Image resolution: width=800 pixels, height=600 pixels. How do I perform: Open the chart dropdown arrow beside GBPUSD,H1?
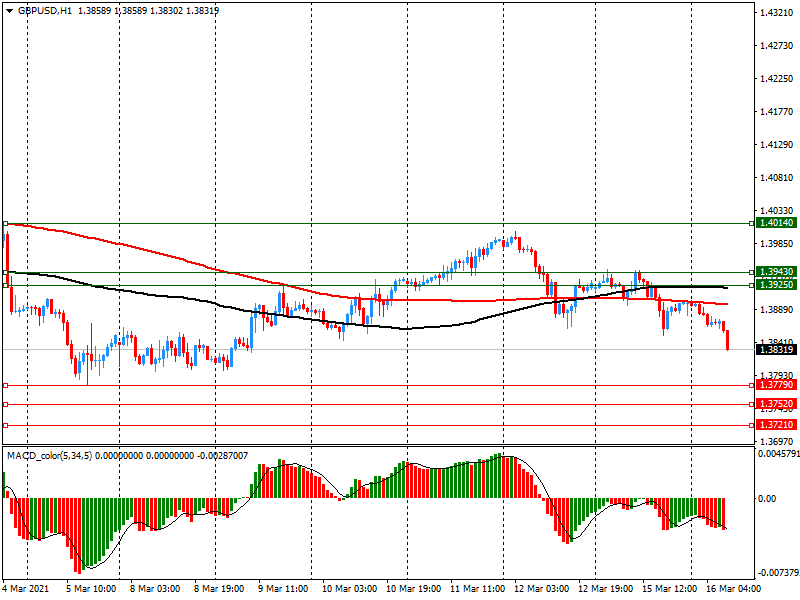point(9,11)
